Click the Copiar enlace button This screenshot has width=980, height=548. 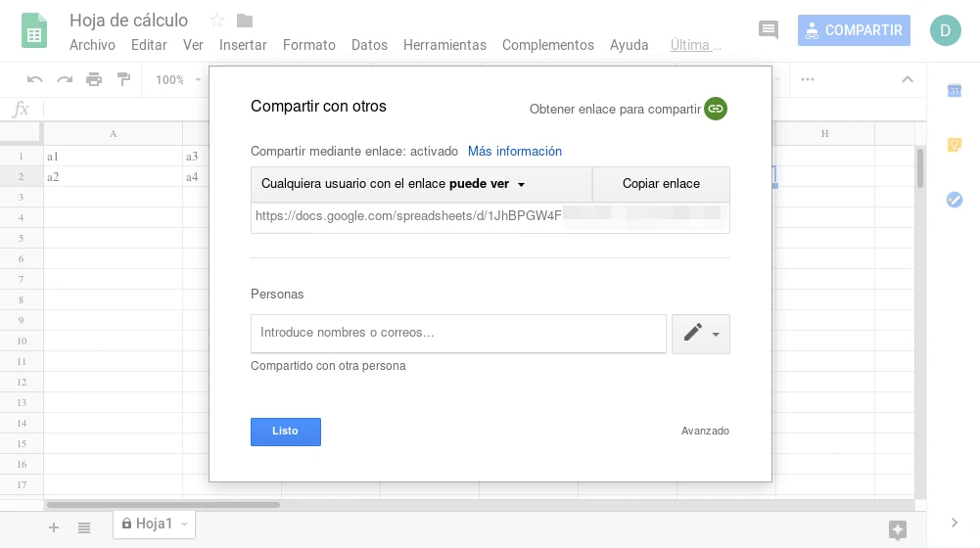661,184
